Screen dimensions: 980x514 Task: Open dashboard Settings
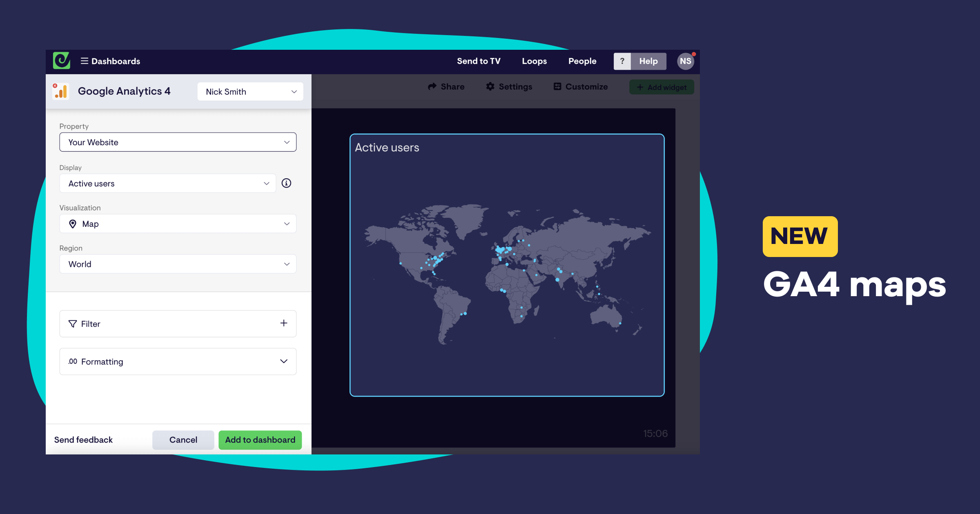(509, 86)
